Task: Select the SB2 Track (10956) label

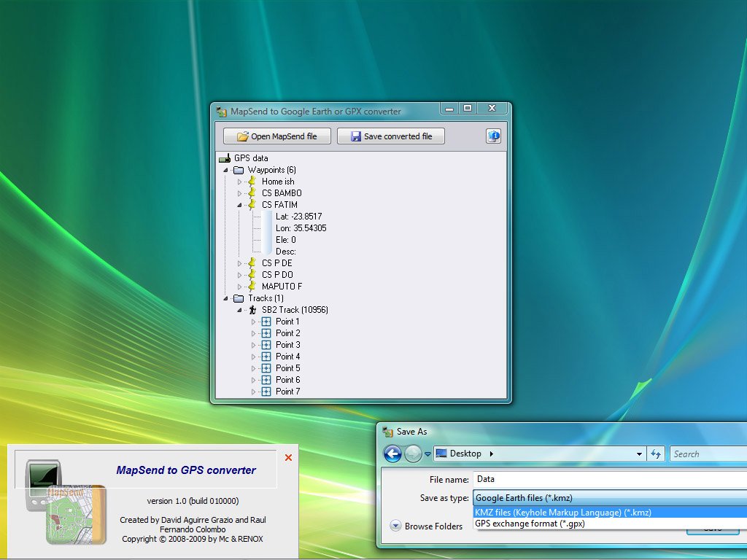Action: (295, 309)
